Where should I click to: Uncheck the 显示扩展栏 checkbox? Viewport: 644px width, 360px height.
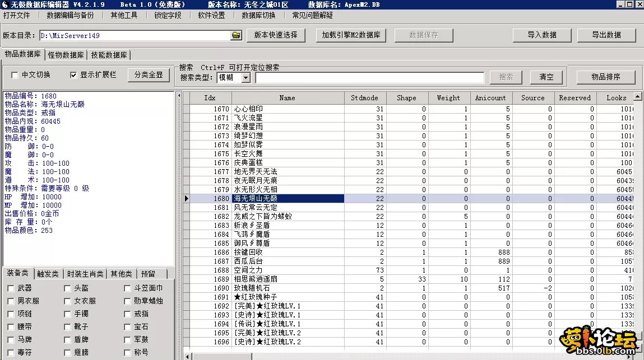pyautogui.click(x=73, y=75)
